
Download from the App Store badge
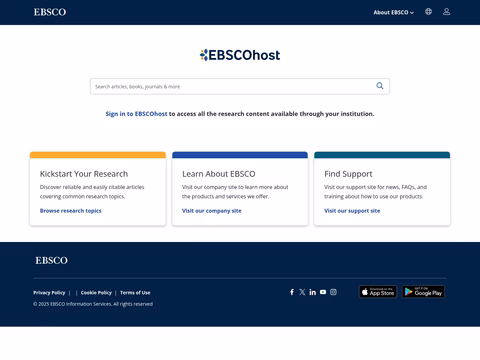[x=378, y=292]
